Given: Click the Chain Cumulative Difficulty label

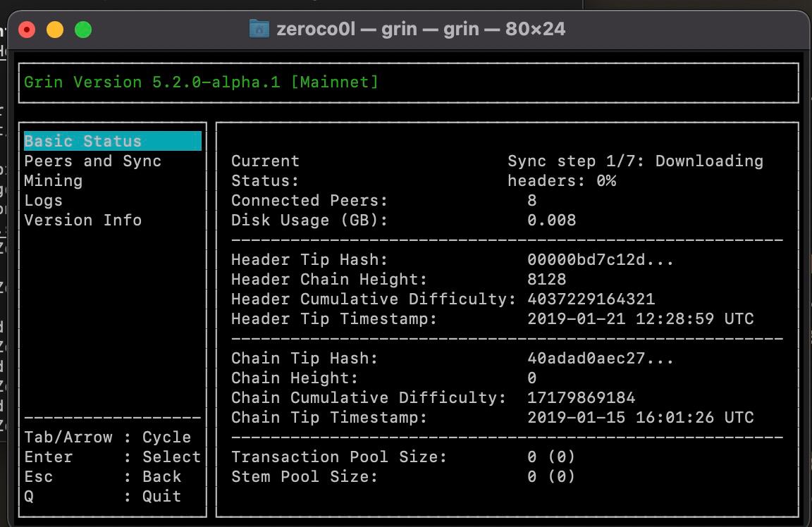Looking at the screenshot, I should coord(368,397).
